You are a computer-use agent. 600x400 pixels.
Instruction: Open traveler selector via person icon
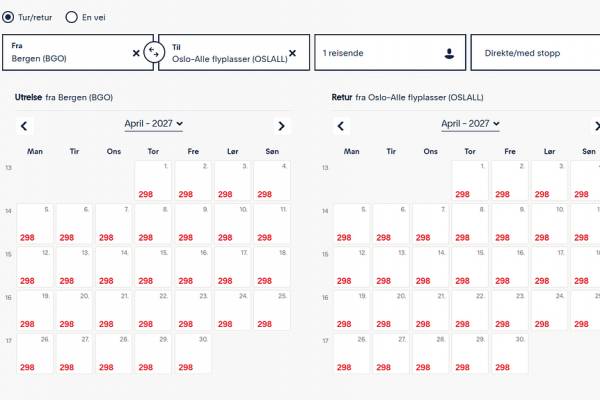(x=449, y=53)
